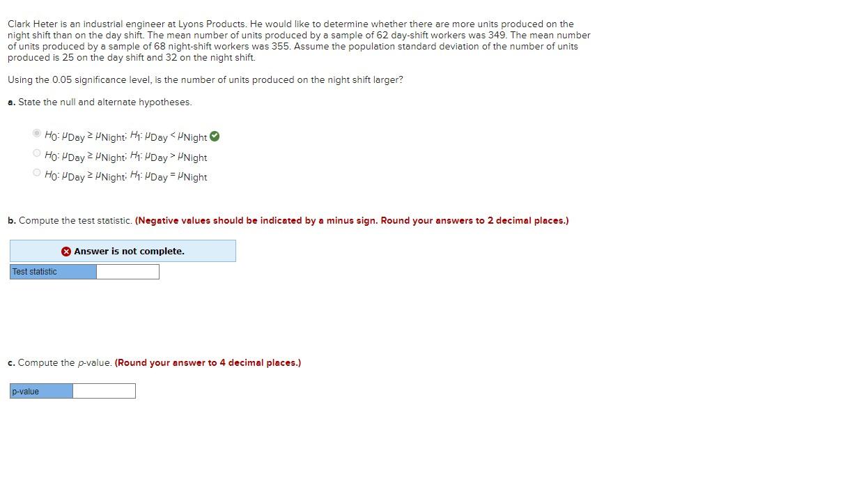Click the third hypothesis option text
868x485 pixels.
tap(125, 176)
